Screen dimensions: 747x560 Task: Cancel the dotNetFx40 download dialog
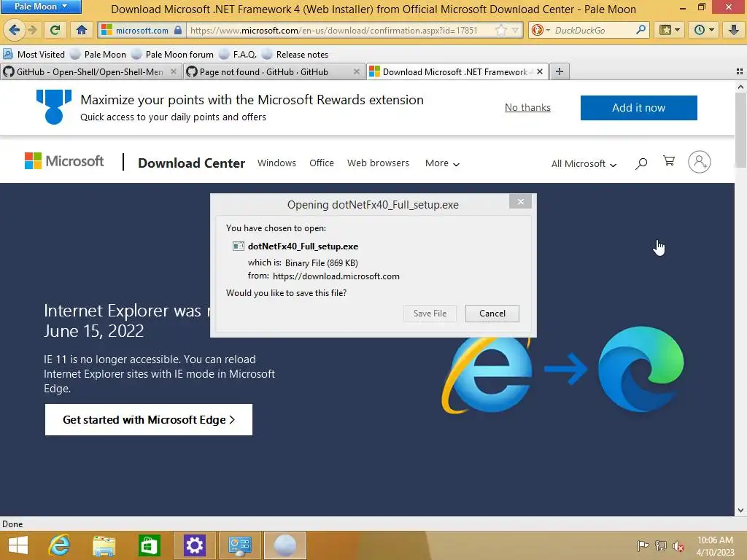[x=492, y=314]
